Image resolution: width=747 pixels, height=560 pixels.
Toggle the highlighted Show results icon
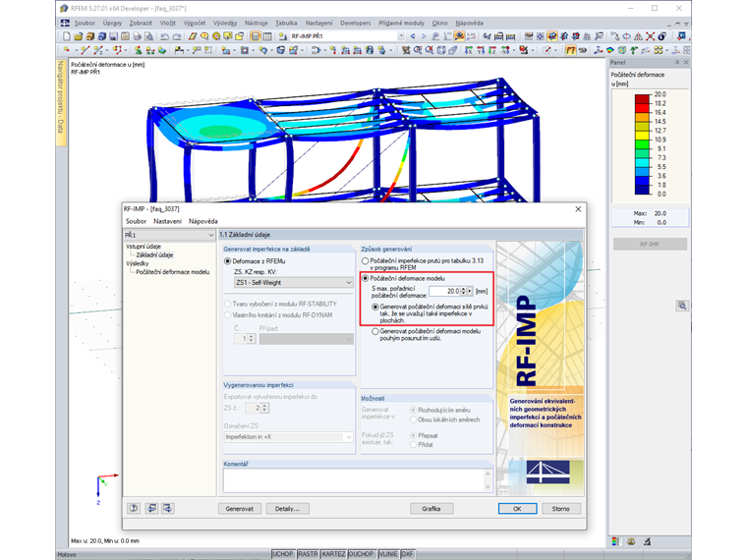pos(459,36)
